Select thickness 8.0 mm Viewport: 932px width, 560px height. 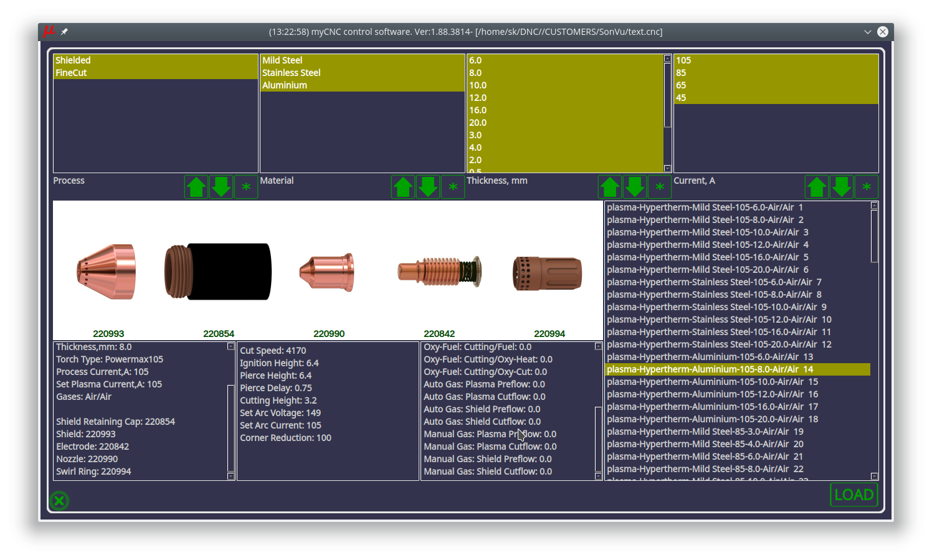[x=566, y=73]
